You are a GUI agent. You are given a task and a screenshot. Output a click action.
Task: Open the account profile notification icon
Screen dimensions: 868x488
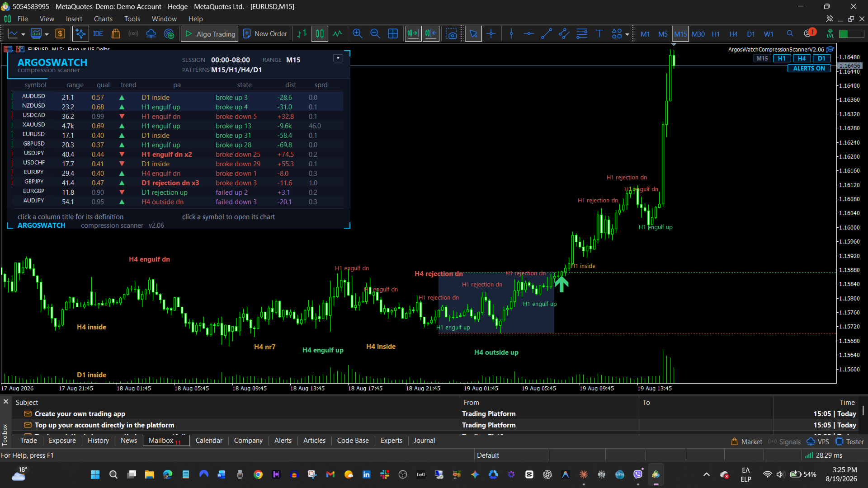pyautogui.click(x=810, y=33)
